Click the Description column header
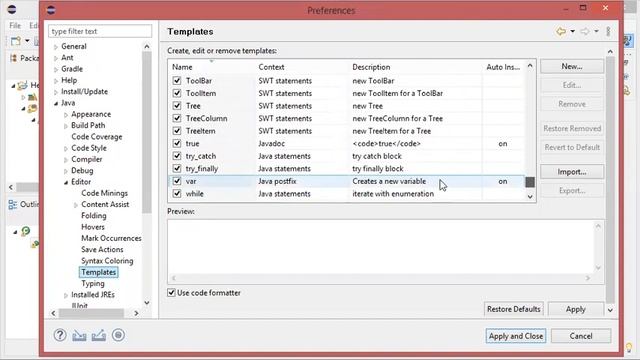Image resolution: width=640 pixels, height=360 pixels. tap(416, 67)
